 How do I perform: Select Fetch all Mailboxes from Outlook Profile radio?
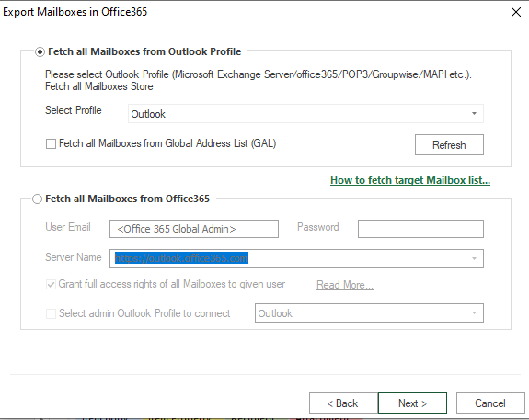coord(40,52)
